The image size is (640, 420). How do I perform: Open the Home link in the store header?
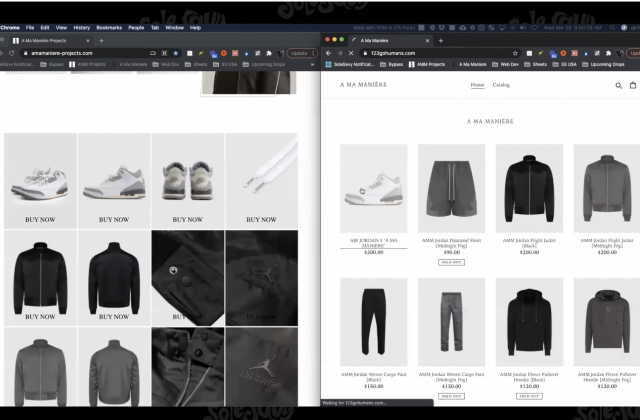click(x=477, y=85)
